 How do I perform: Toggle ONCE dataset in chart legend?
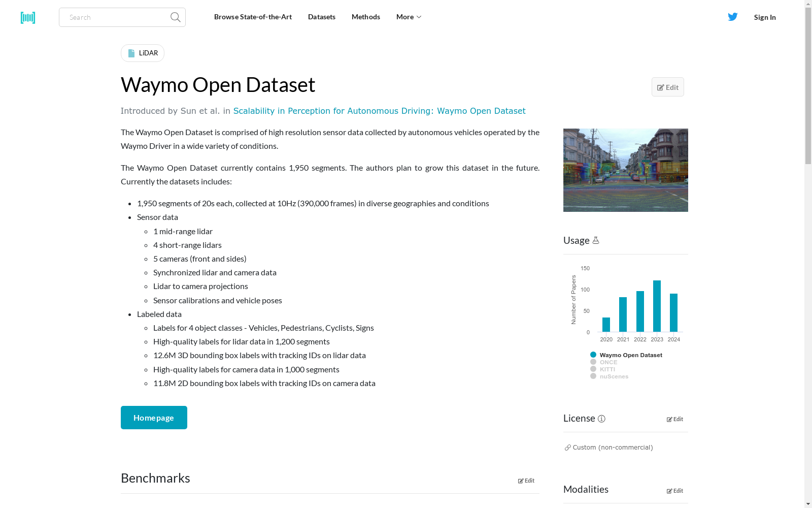(604, 362)
